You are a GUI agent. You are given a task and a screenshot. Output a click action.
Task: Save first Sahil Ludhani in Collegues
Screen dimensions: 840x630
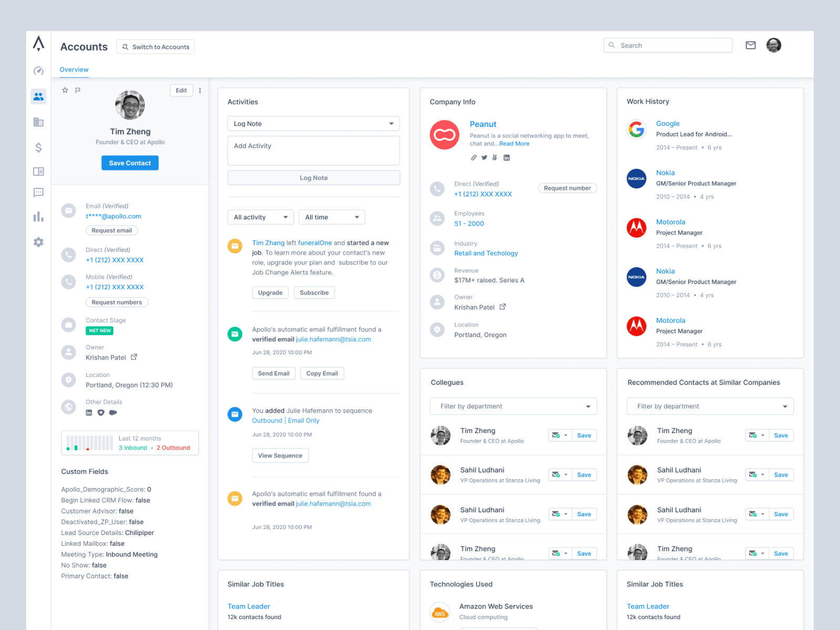click(584, 475)
